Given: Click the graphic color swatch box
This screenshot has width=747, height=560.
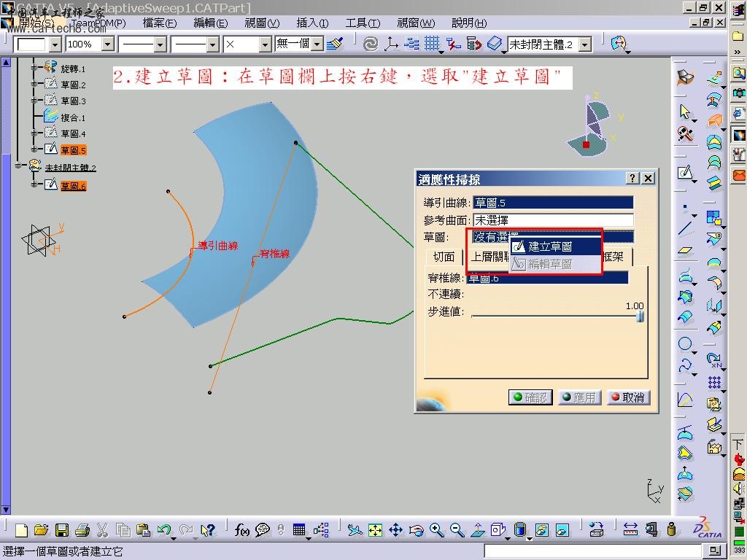Looking at the screenshot, I should point(31,44).
